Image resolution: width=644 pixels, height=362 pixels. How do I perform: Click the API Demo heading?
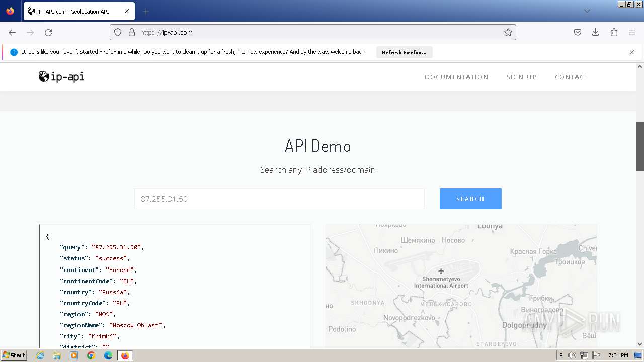(x=318, y=146)
